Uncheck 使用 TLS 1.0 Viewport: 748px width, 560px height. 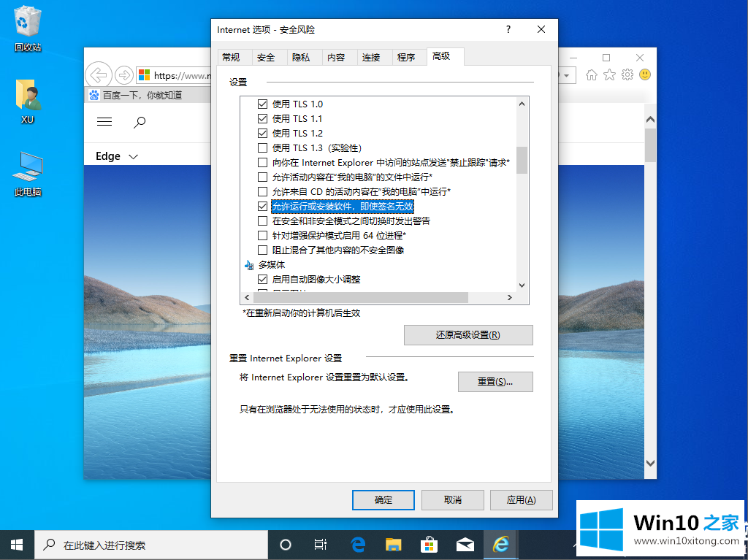pos(262,104)
